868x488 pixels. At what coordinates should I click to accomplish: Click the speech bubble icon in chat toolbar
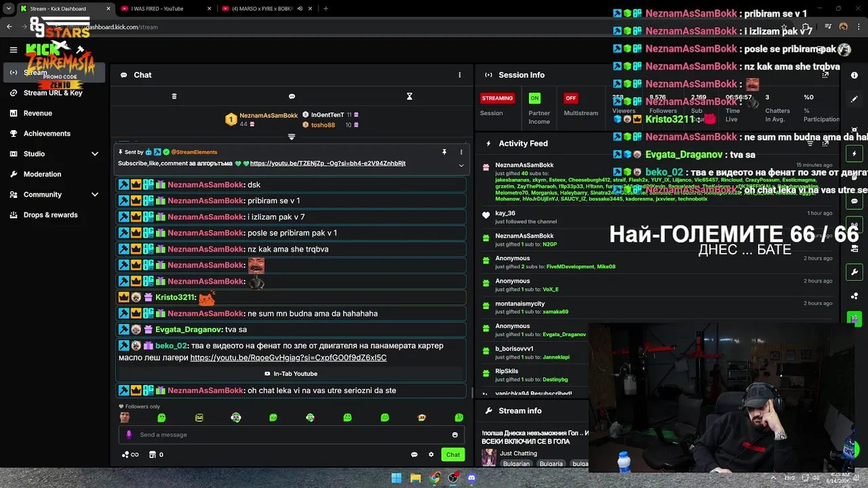292,96
